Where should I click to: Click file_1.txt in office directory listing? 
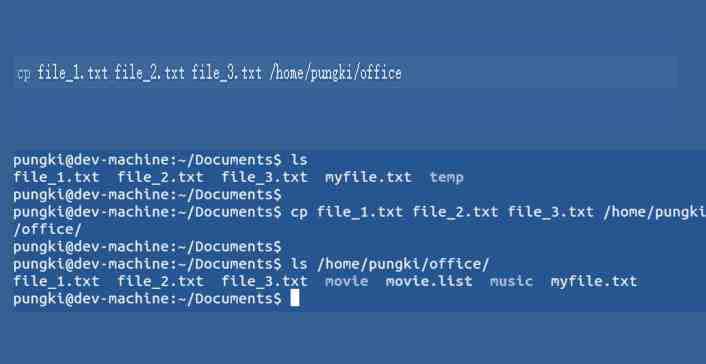56,282
